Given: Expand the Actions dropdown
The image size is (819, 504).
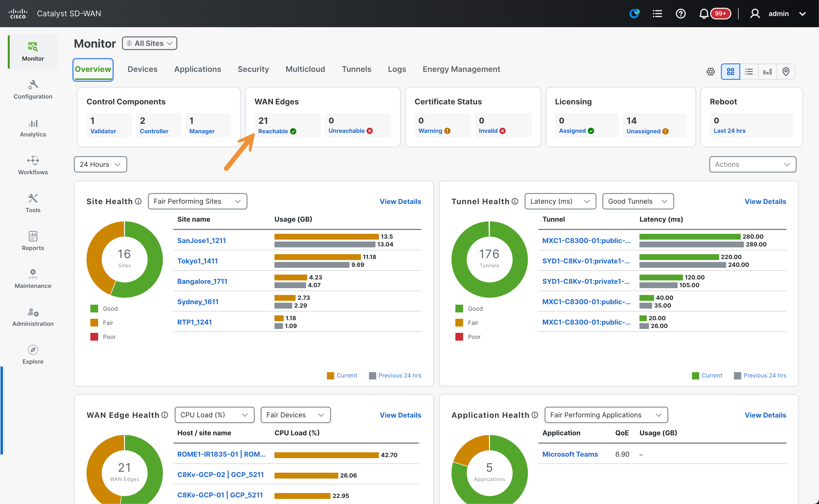Looking at the screenshot, I should (752, 164).
